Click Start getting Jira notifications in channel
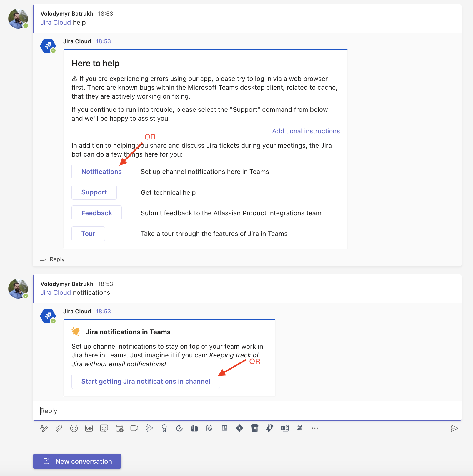 pos(146,381)
